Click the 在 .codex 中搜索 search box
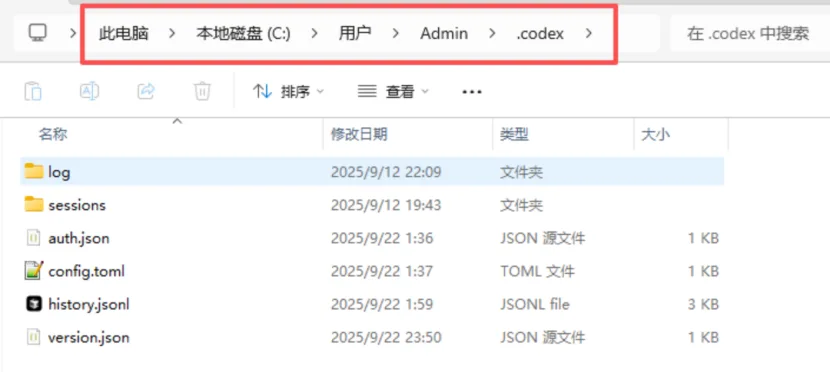This screenshot has width=830, height=372. (x=750, y=33)
